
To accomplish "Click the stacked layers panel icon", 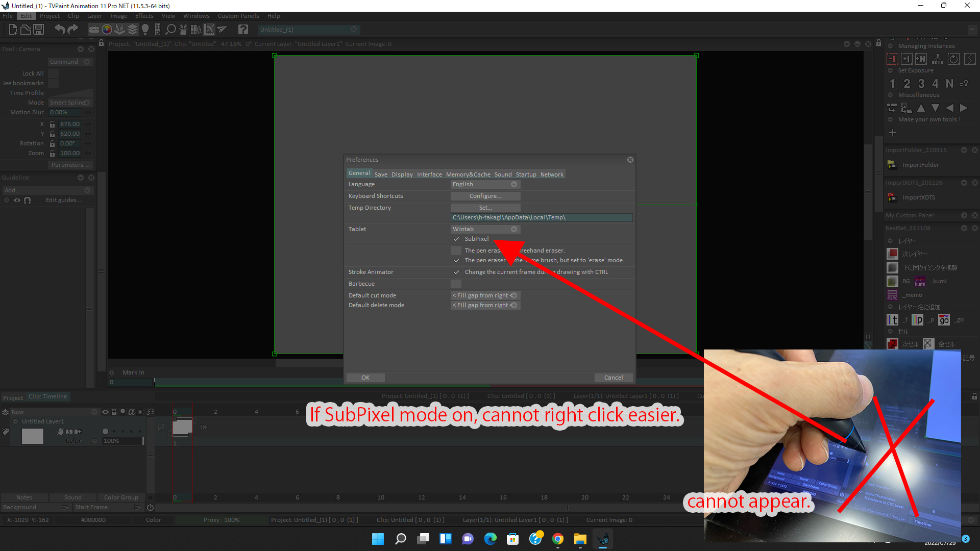I will (133, 30).
